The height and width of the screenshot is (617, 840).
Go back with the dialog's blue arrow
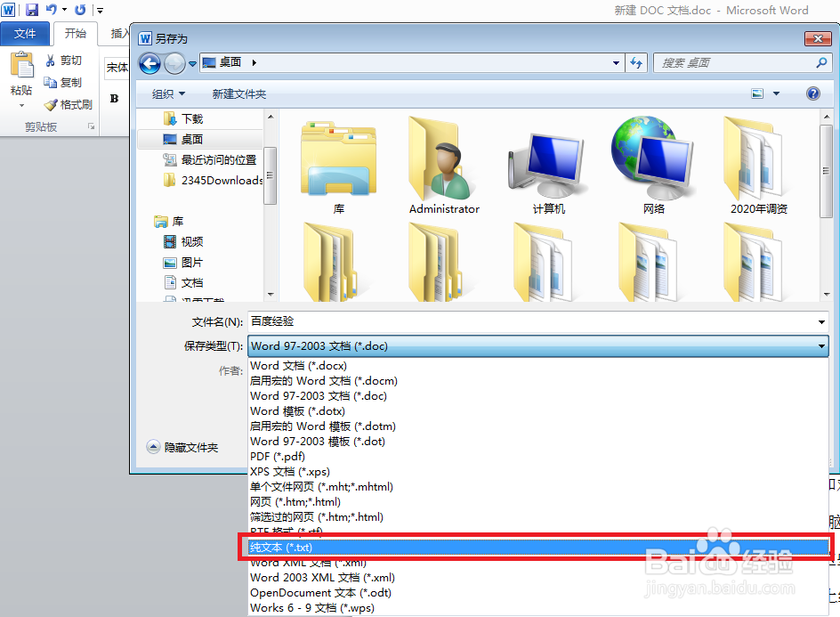[150, 64]
